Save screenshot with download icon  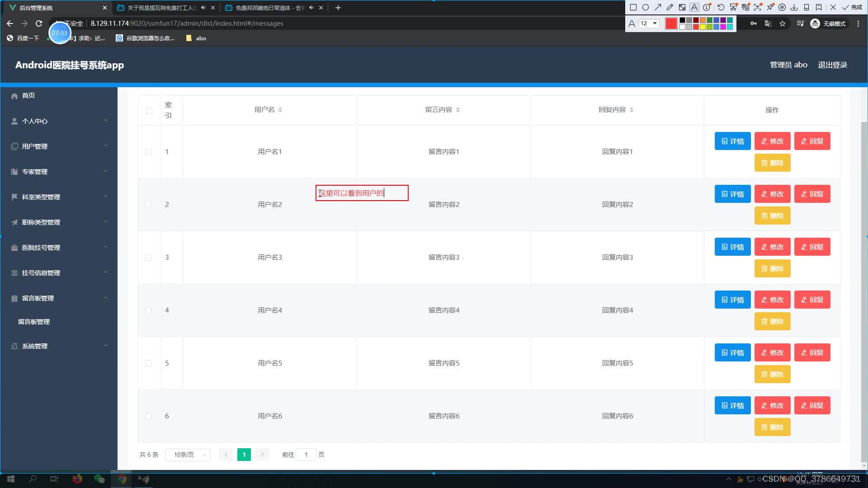pos(794,7)
